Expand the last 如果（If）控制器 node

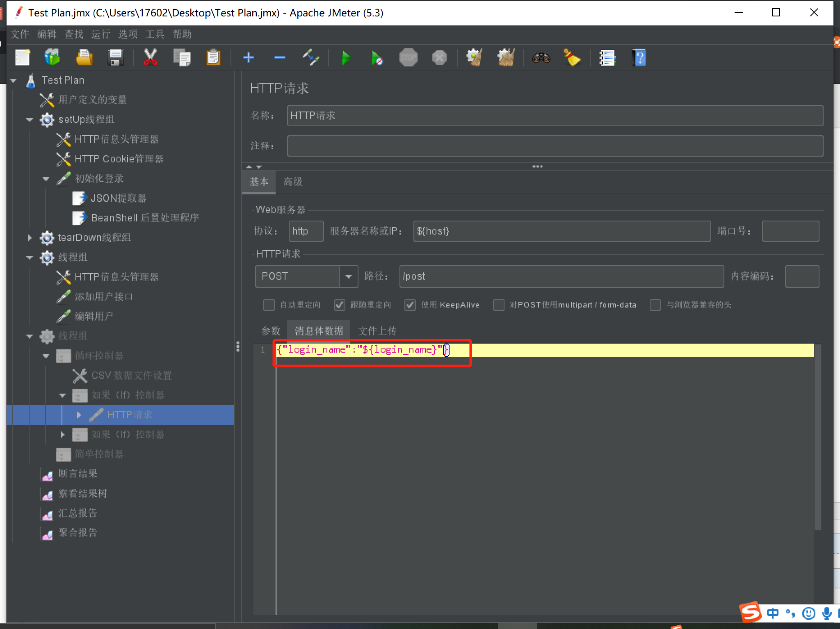click(x=62, y=435)
